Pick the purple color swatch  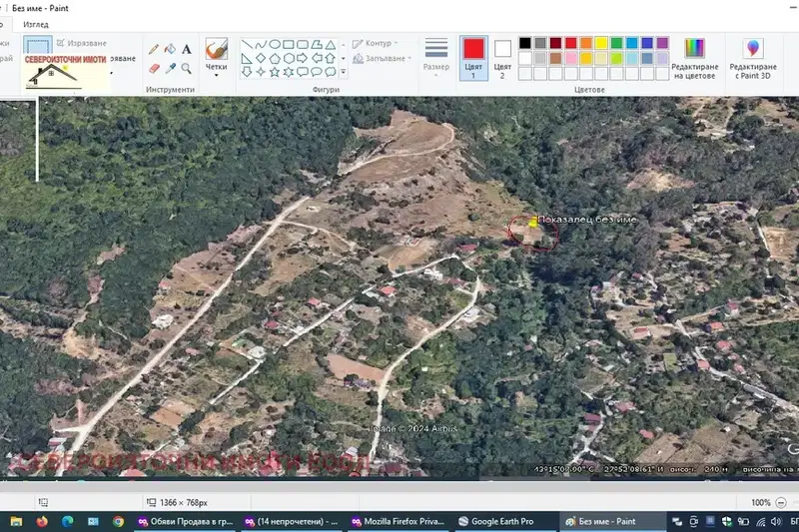(662, 43)
